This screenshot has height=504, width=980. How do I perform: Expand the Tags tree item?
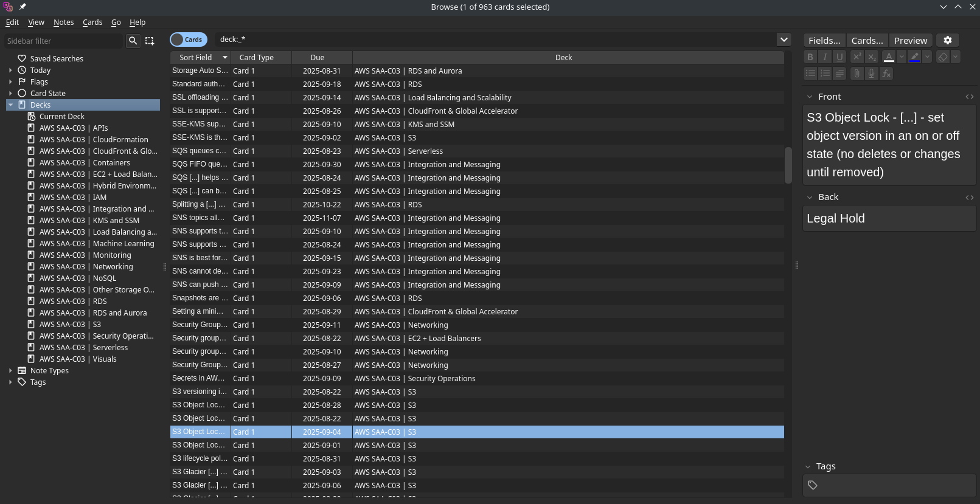10,382
